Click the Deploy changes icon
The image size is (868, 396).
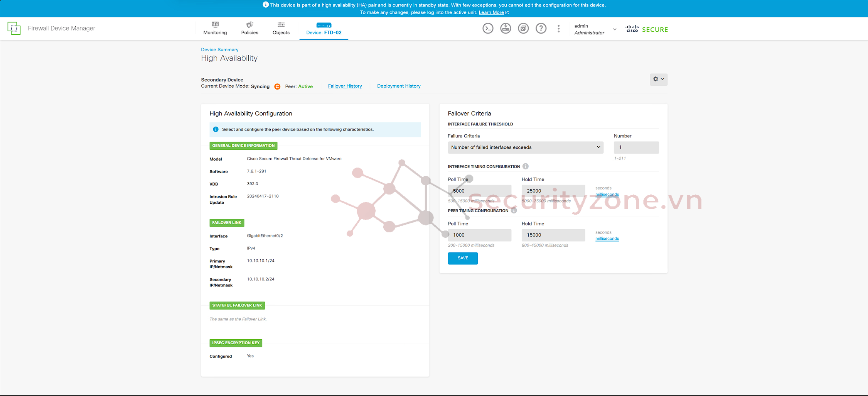506,29
